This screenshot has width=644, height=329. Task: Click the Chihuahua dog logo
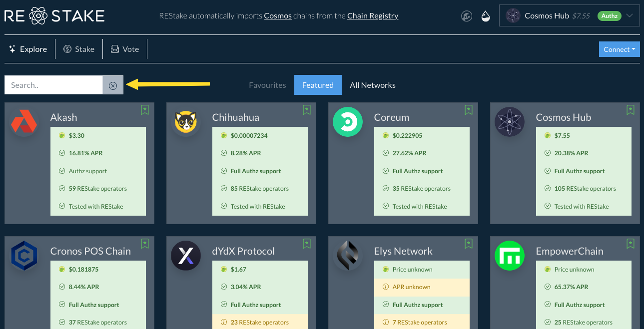coord(186,122)
